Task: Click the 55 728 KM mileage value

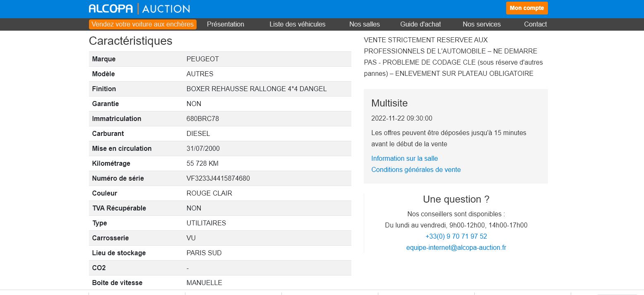Action: (x=202, y=164)
